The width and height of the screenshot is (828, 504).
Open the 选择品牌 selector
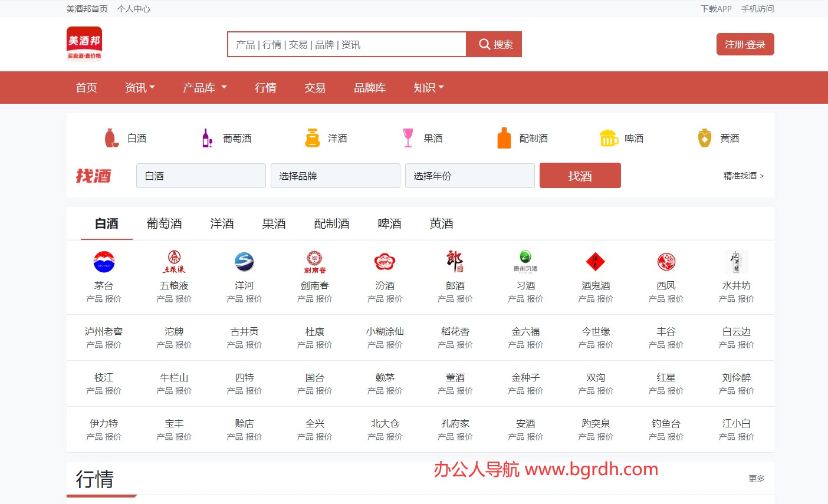tap(335, 176)
